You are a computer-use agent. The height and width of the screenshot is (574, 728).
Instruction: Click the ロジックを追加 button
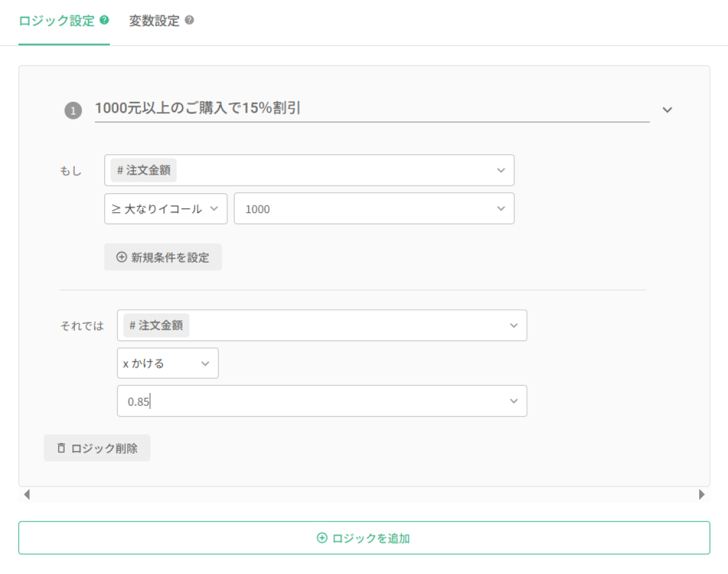364,538
